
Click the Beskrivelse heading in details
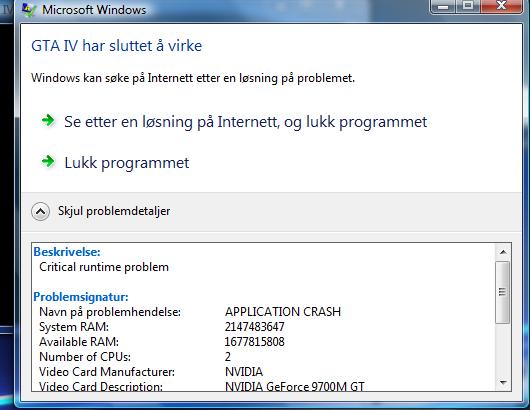pyautogui.click(x=67, y=252)
